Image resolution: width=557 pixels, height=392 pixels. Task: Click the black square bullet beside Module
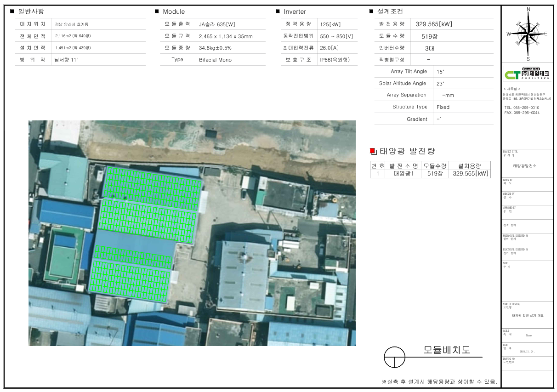[x=157, y=11]
